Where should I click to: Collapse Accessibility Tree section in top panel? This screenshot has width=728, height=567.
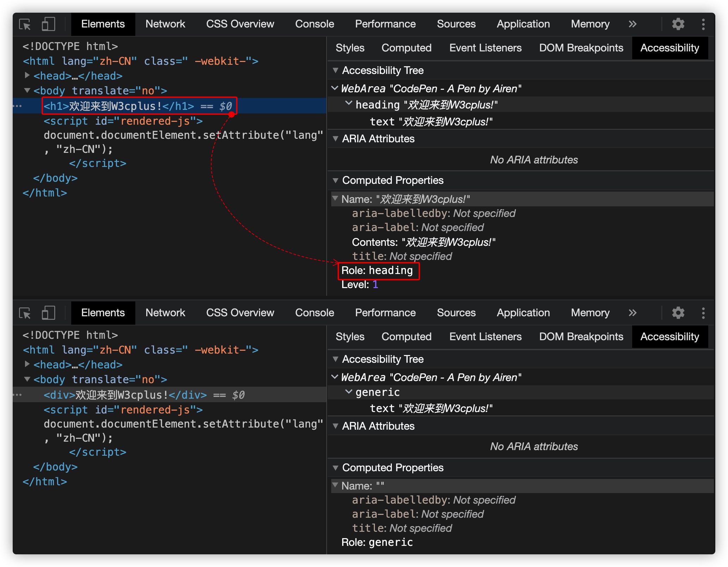(335, 70)
